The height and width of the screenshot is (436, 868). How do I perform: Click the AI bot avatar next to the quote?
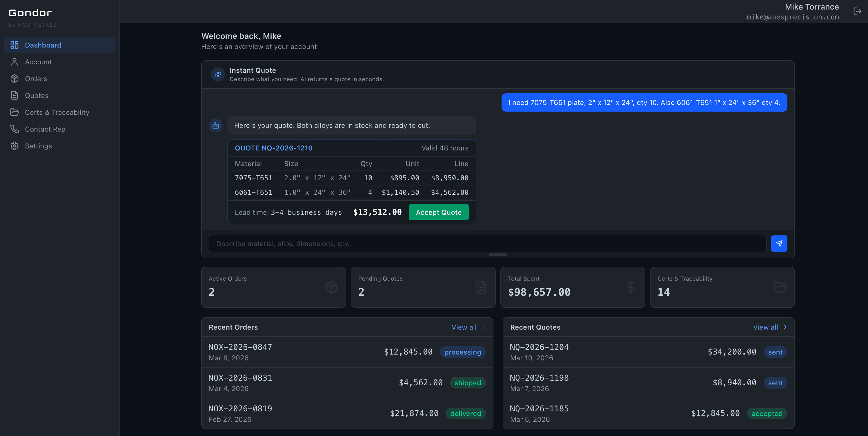point(216,125)
